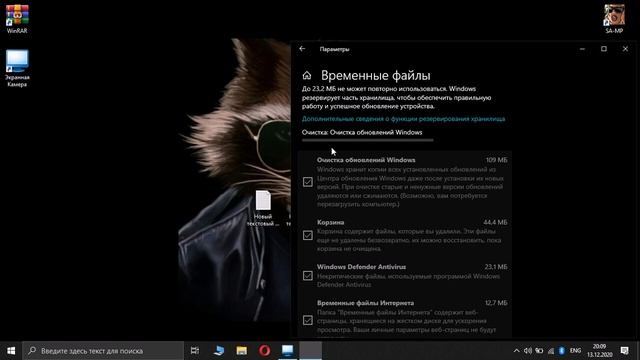Go back using the Settings back arrow

302,49
